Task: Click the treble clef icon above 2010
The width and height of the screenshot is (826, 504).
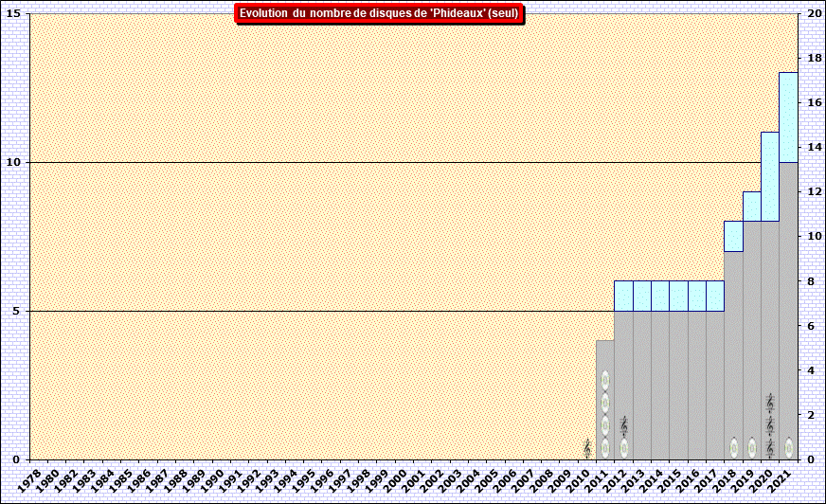Action: tap(587, 447)
